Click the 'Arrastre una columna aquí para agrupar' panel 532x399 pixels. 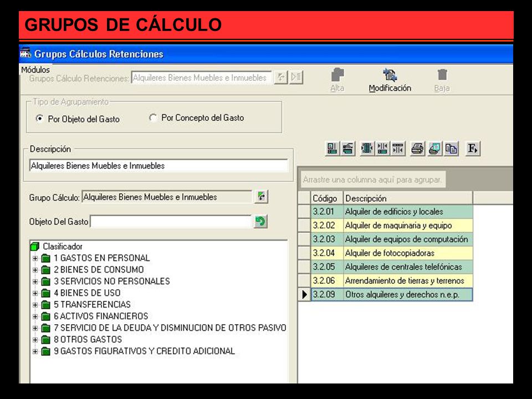click(x=372, y=180)
